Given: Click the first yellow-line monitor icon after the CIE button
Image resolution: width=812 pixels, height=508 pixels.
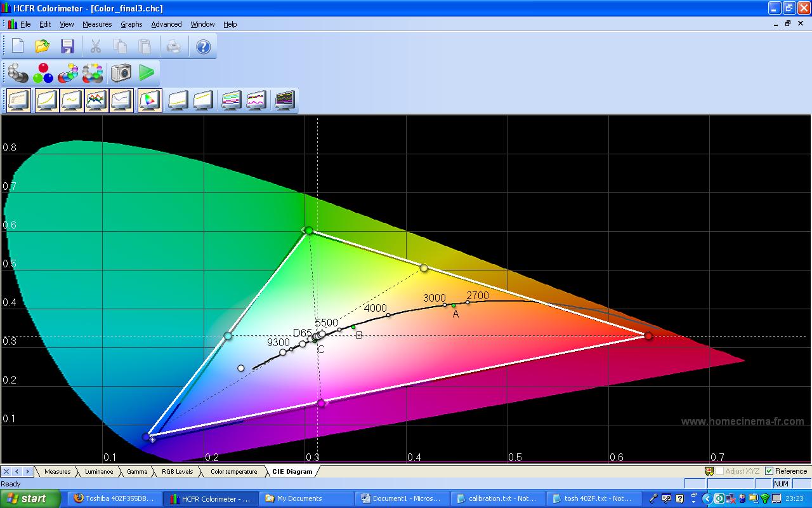Looking at the screenshot, I should 178,100.
